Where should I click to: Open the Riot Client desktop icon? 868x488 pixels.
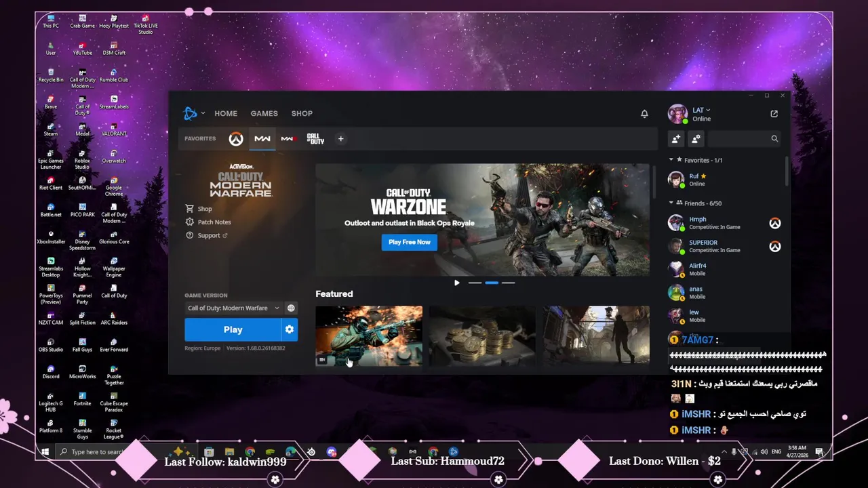[x=51, y=184]
